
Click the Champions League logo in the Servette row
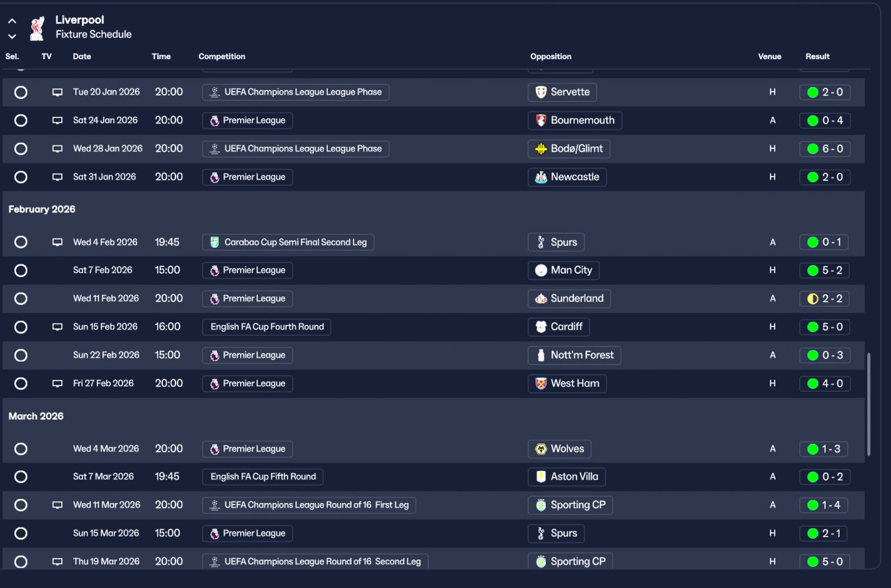214,92
